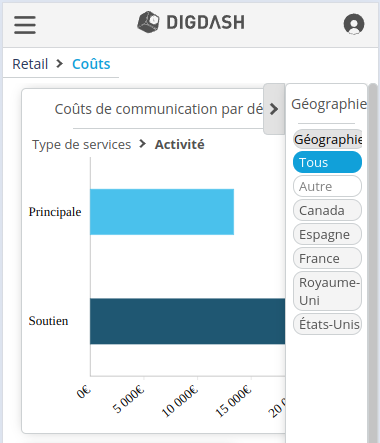Filter by Royaume-Uni

[327, 291]
